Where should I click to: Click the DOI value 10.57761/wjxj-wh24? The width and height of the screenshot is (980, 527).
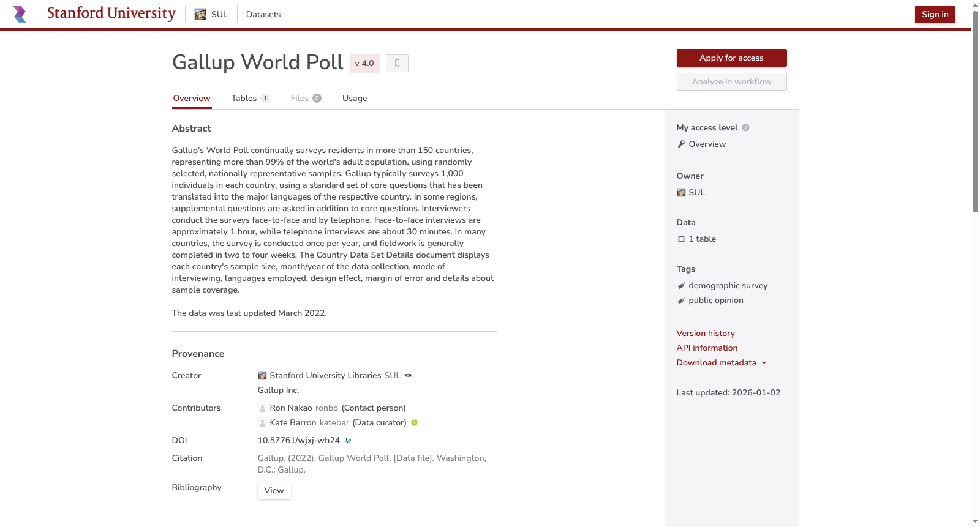click(298, 441)
